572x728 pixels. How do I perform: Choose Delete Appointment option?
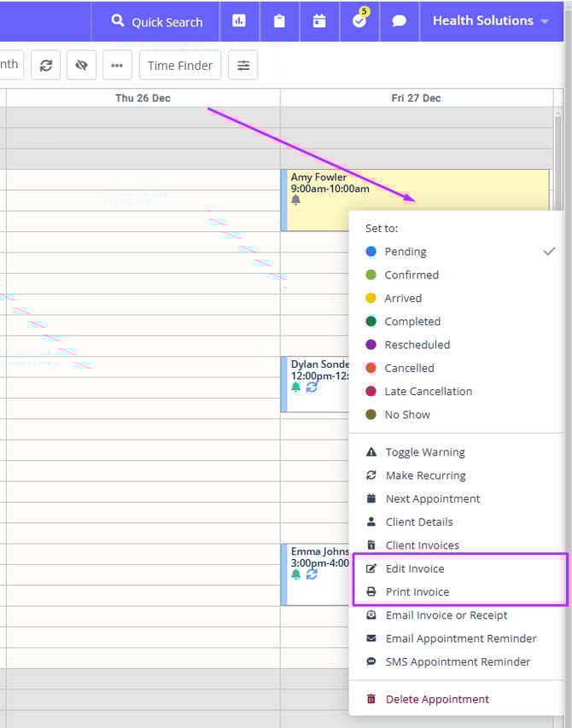coord(437,699)
